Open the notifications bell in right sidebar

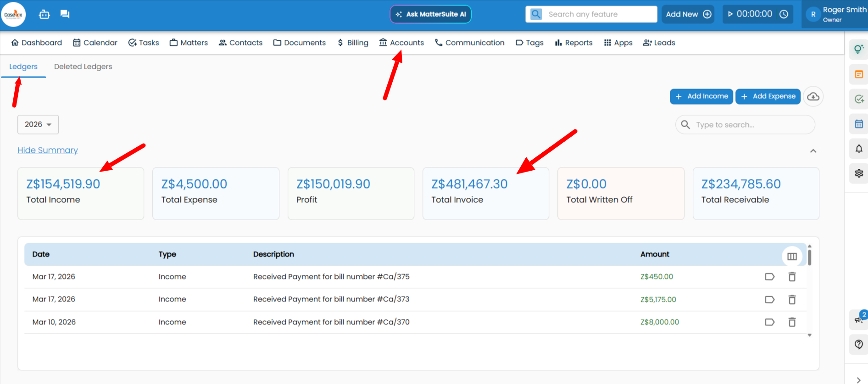(x=859, y=149)
